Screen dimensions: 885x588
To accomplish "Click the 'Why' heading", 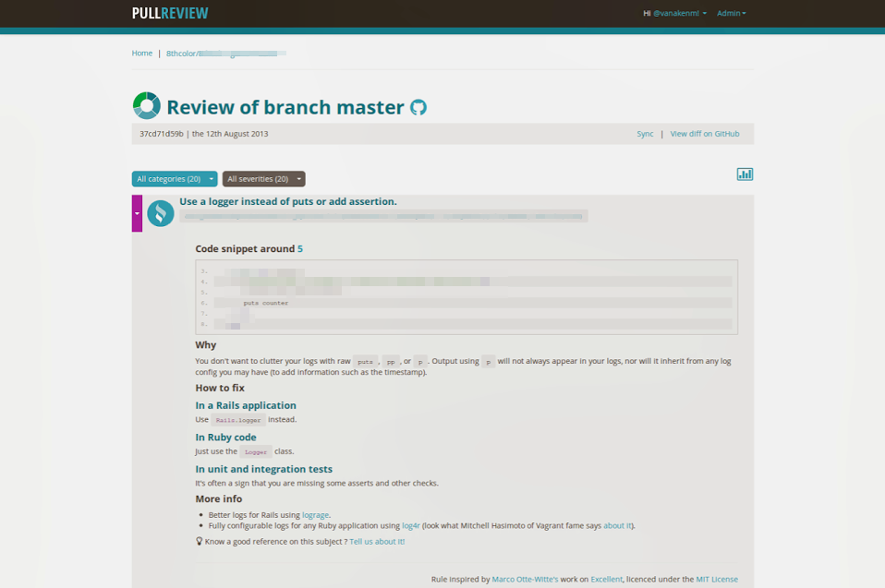I will (205, 345).
